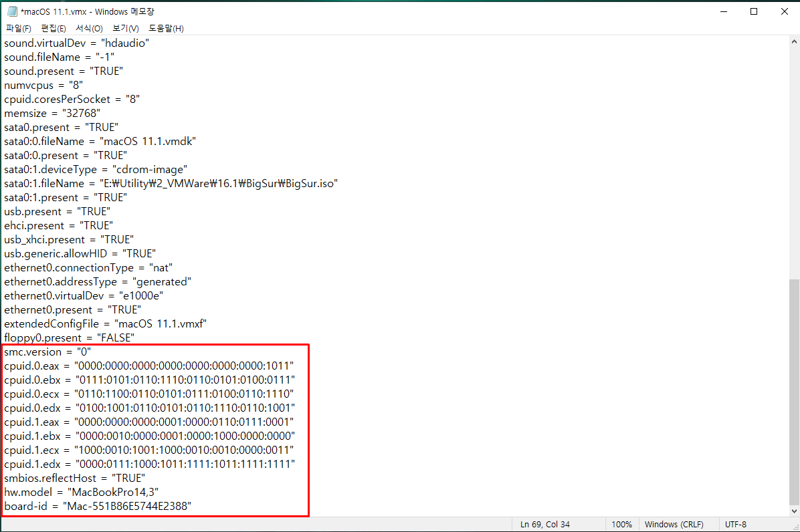800x532 pixels.
Task: Click the Ln 69, Col 34 status entry
Action: (545, 525)
